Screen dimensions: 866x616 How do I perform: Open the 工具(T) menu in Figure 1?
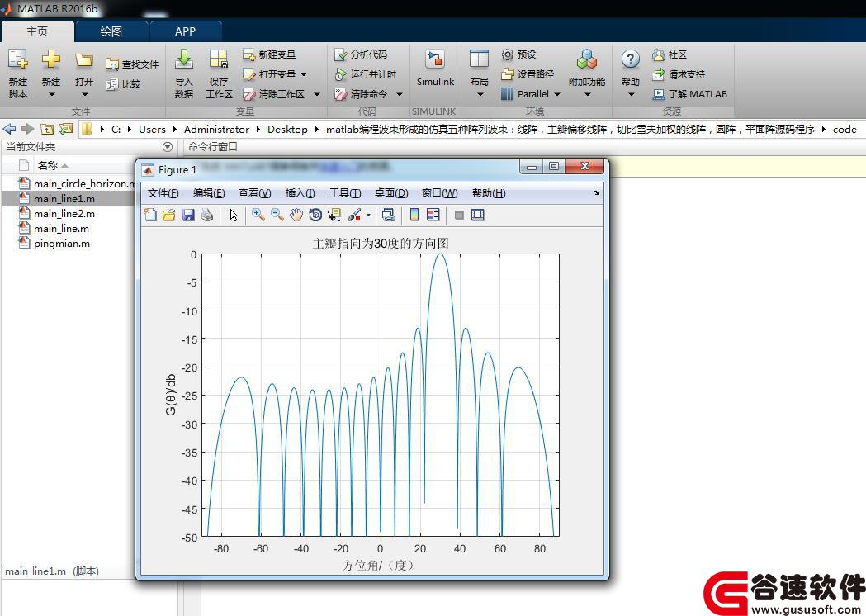tap(345, 193)
